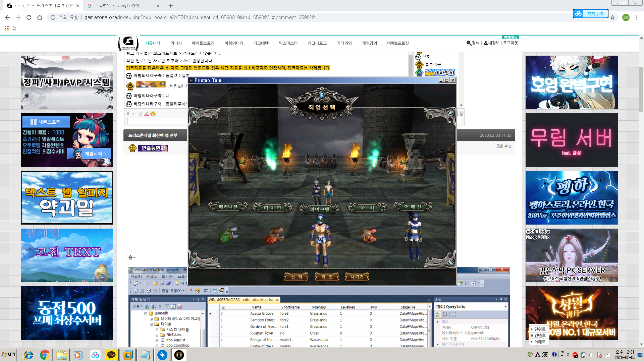The image size is (644, 362).
Task: Click the browser forward arrow
Action: tap(18, 17)
